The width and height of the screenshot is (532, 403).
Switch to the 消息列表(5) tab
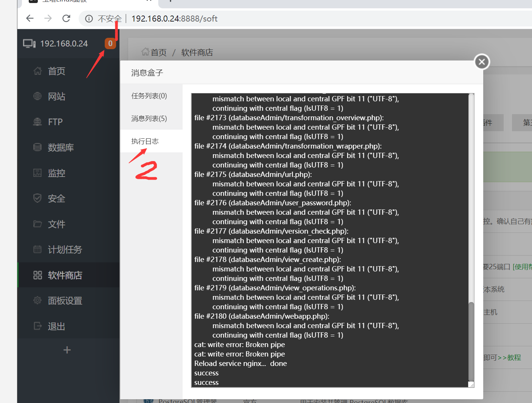pyautogui.click(x=151, y=118)
